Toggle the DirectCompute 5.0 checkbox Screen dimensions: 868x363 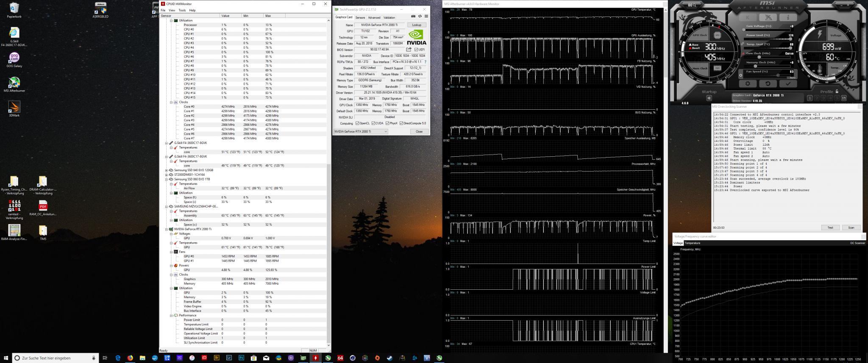(401, 123)
